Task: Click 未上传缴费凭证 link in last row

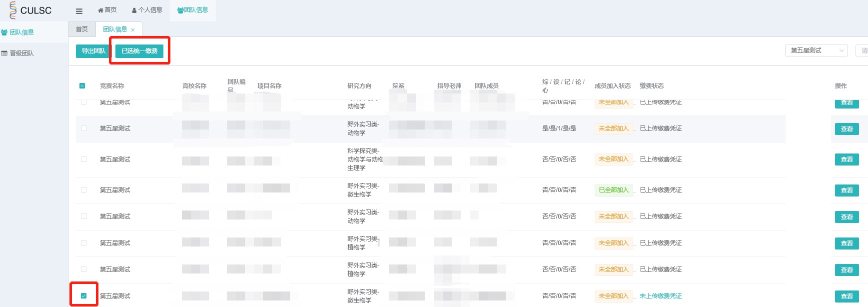Action: pyautogui.click(x=661, y=296)
